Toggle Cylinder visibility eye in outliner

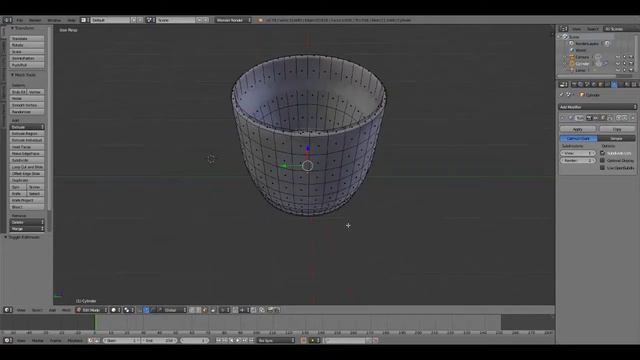click(618, 64)
